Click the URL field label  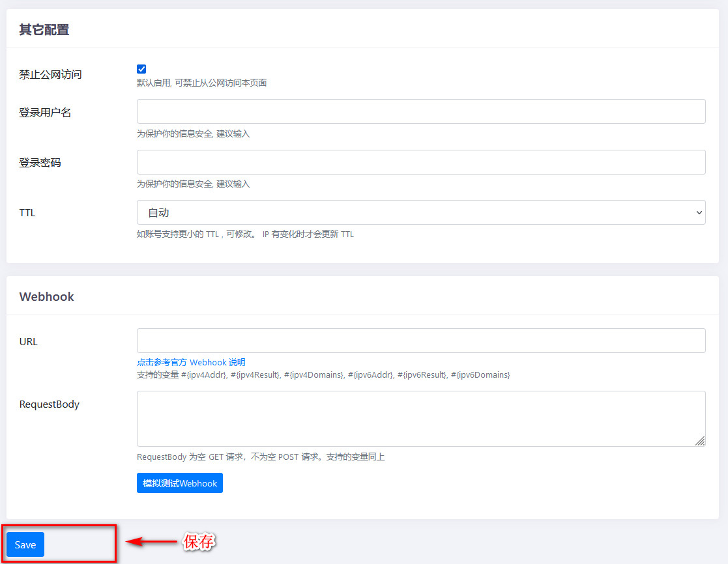[x=29, y=341]
